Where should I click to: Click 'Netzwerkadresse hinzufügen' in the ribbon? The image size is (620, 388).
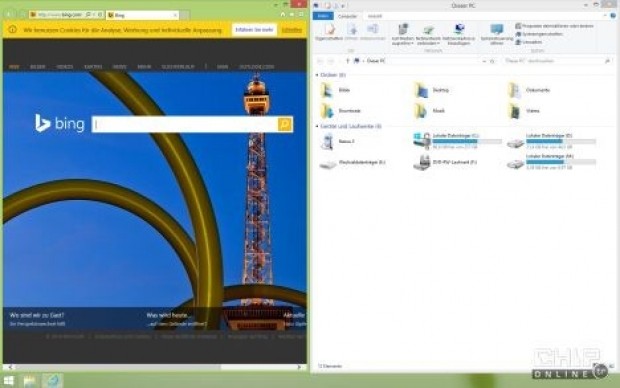(459, 35)
